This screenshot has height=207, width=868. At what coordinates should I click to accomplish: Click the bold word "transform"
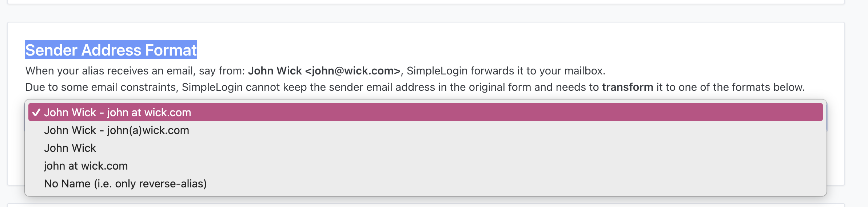[x=627, y=87]
